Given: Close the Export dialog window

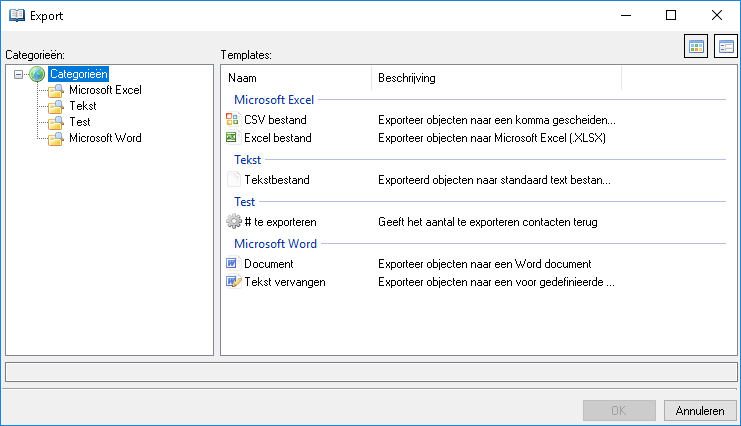Looking at the screenshot, I should pyautogui.click(x=717, y=15).
